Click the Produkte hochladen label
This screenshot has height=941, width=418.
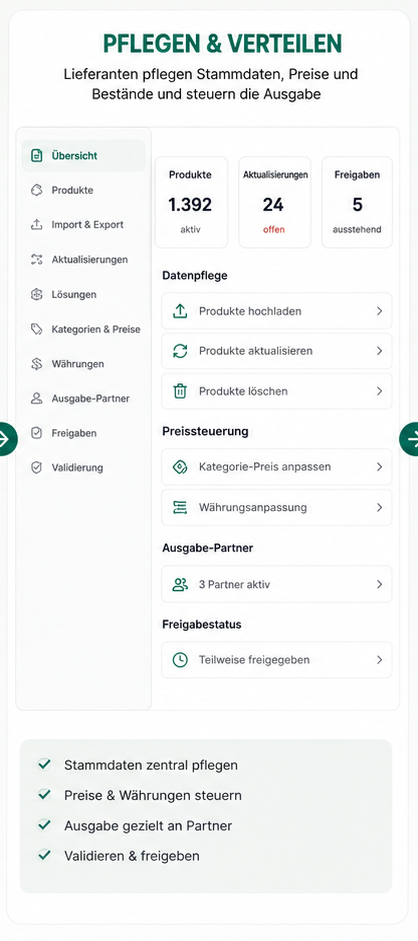[250, 311]
